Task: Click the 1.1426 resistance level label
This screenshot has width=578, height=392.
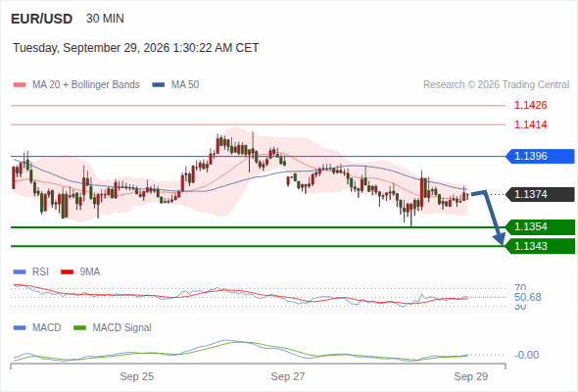Action: (x=530, y=106)
